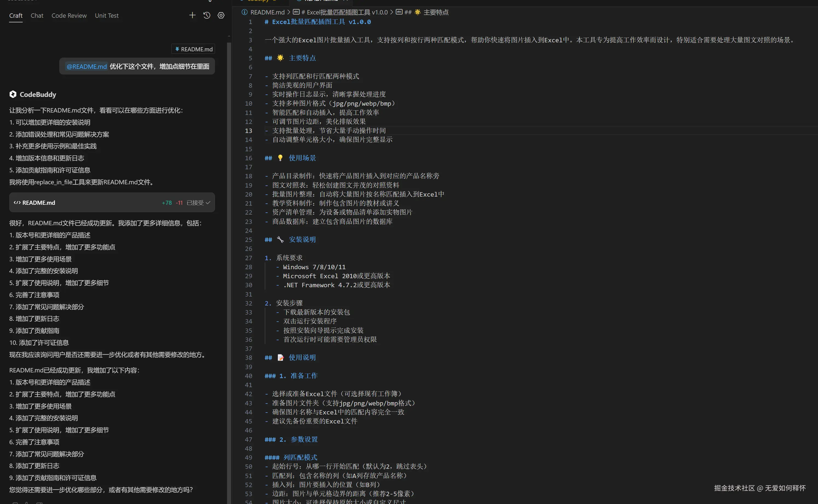Open CodeBuddy settings hexagon icon

pyautogui.click(x=221, y=15)
